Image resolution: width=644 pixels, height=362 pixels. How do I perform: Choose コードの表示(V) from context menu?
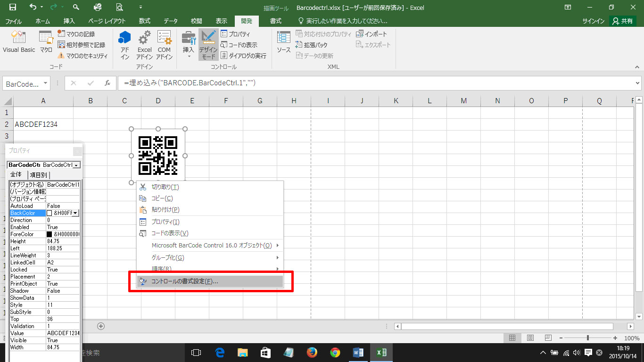(x=210, y=233)
